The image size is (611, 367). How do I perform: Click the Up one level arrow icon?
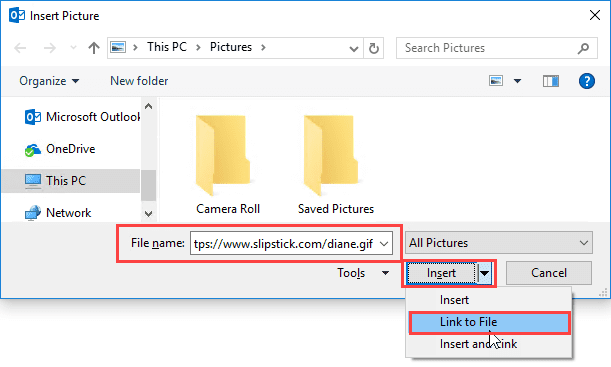tap(94, 48)
